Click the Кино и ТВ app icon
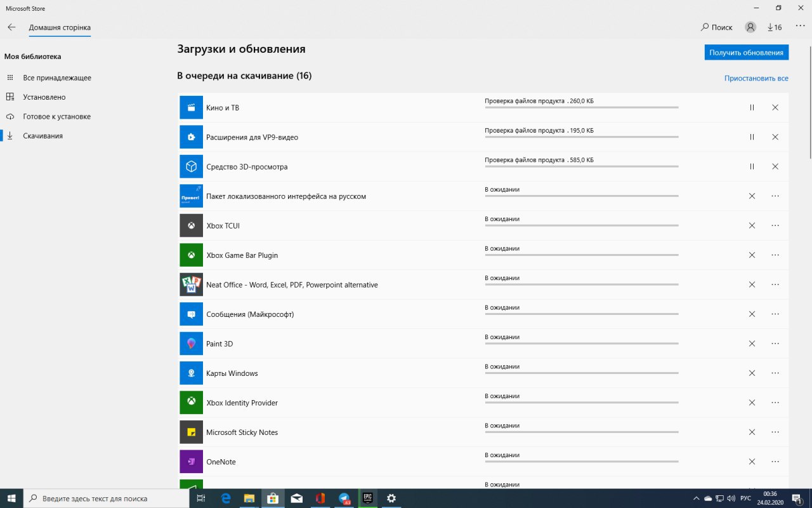Viewport: 812px width, 508px height. (191, 107)
